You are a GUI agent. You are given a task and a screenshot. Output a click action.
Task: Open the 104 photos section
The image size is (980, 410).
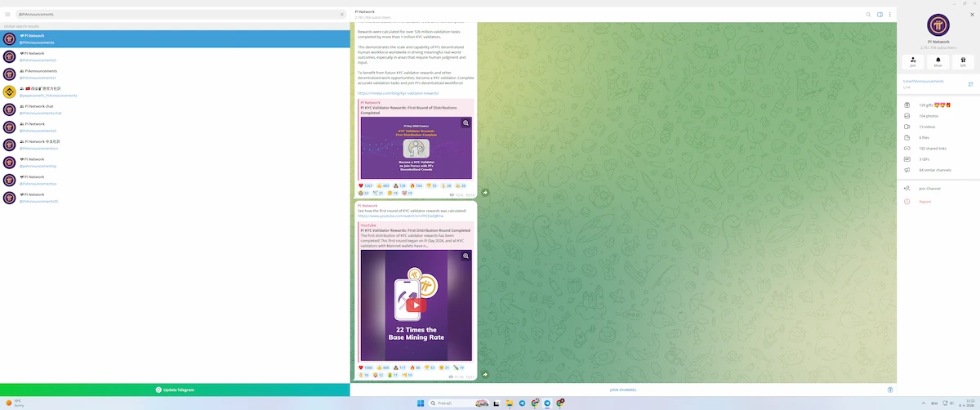(938, 116)
